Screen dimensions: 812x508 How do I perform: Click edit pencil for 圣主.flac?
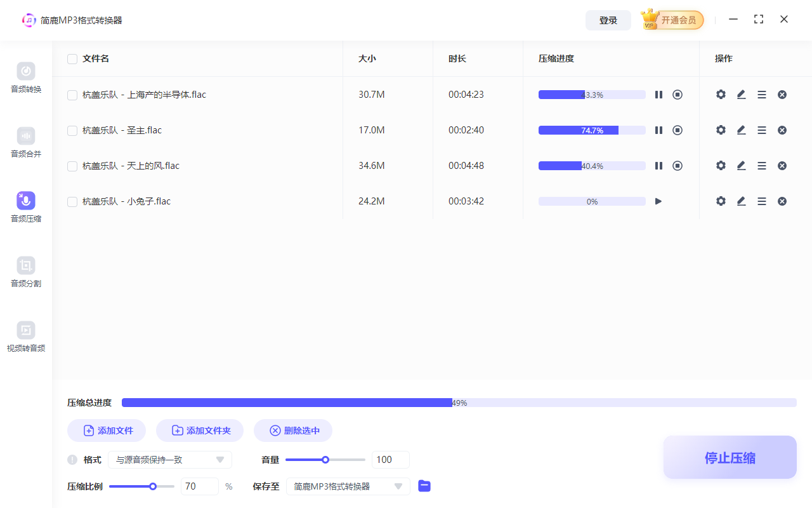coord(741,130)
